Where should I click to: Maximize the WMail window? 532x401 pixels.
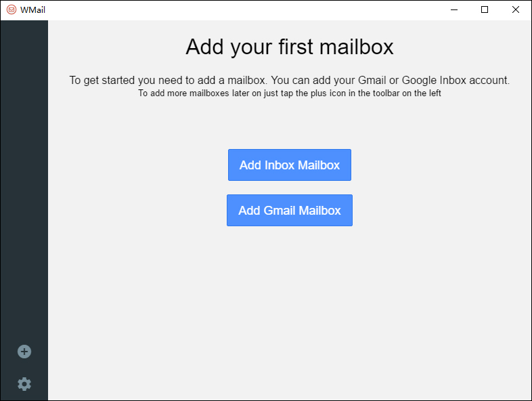485,10
